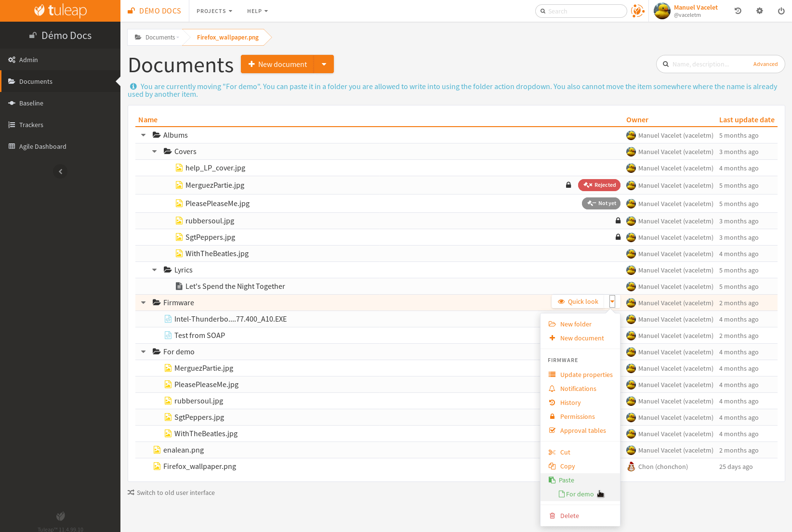Select Permissions in the Firmware context menu
This screenshot has height=532, width=792.
pos(578,416)
